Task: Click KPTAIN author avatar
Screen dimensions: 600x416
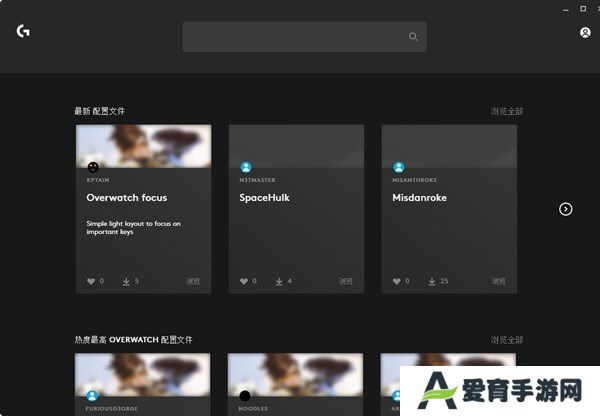Action: click(93, 167)
